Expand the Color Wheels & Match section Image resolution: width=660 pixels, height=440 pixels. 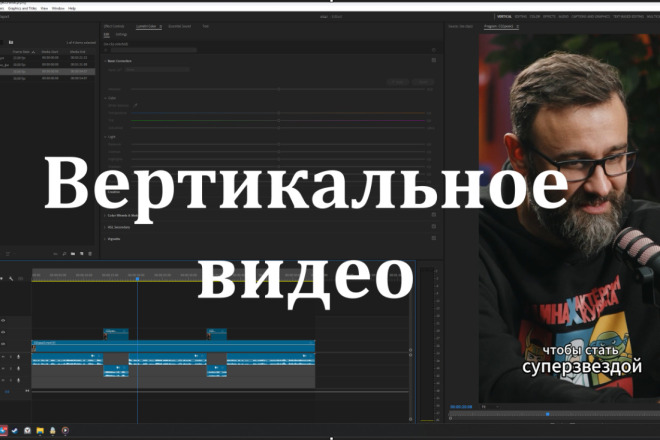tap(105, 215)
